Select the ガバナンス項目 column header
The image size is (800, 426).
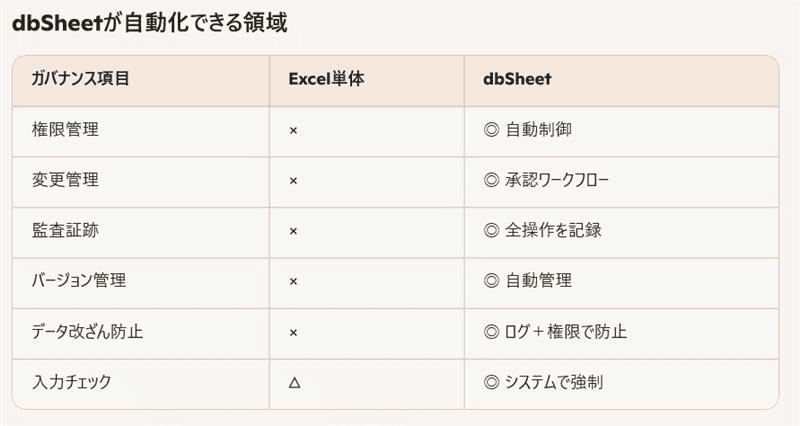79,79
